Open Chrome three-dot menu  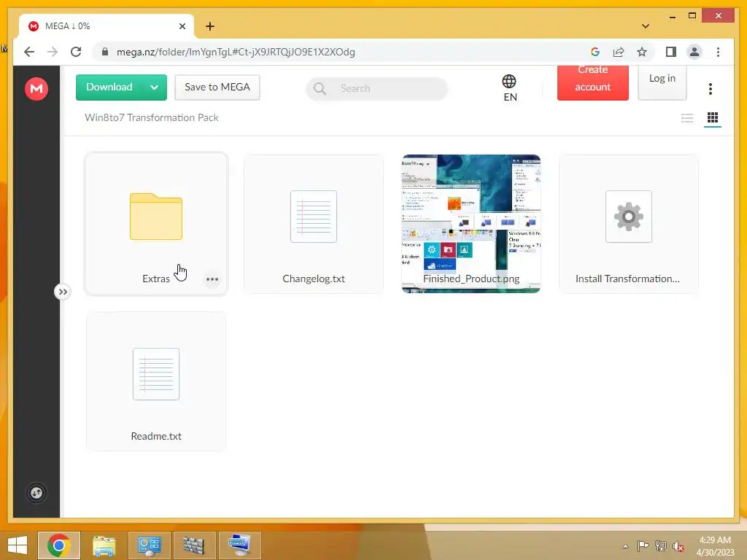click(x=718, y=52)
